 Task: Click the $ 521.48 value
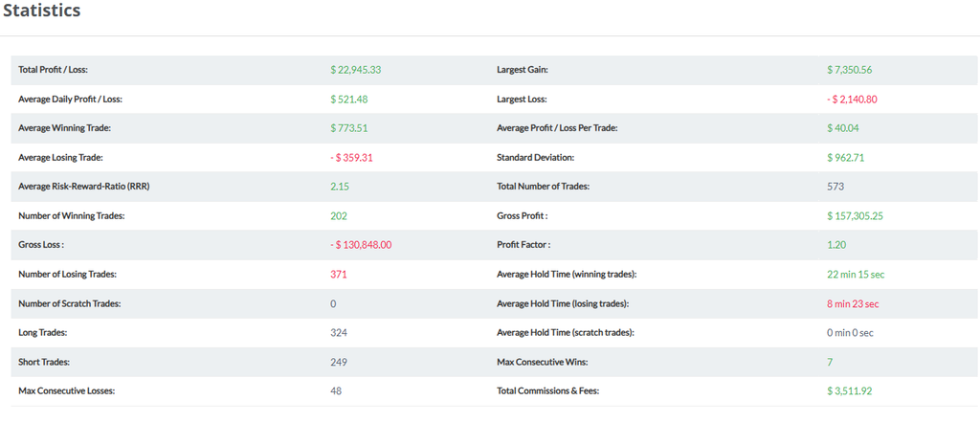(349, 100)
